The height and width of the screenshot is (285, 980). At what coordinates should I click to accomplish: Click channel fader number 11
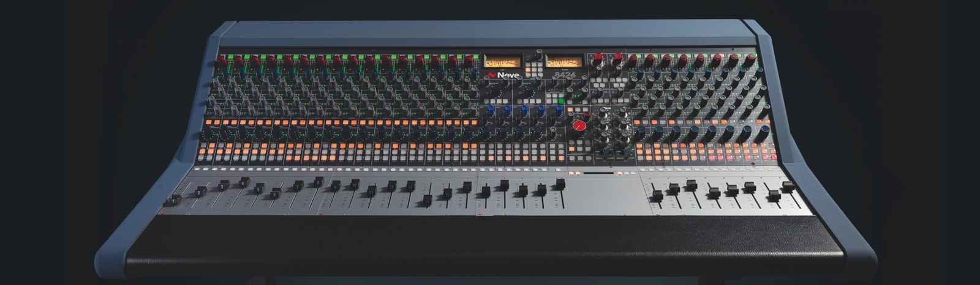click(x=372, y=191)
